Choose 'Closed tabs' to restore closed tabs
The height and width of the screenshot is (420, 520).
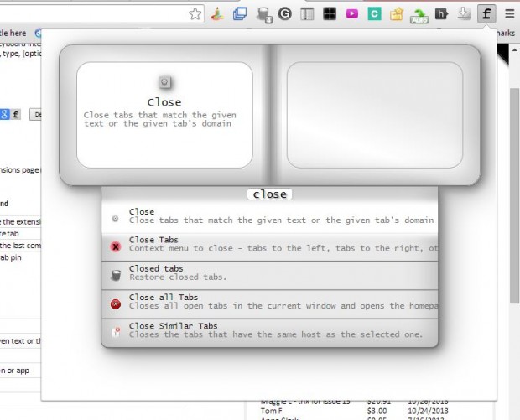click(x=269, y=273)
